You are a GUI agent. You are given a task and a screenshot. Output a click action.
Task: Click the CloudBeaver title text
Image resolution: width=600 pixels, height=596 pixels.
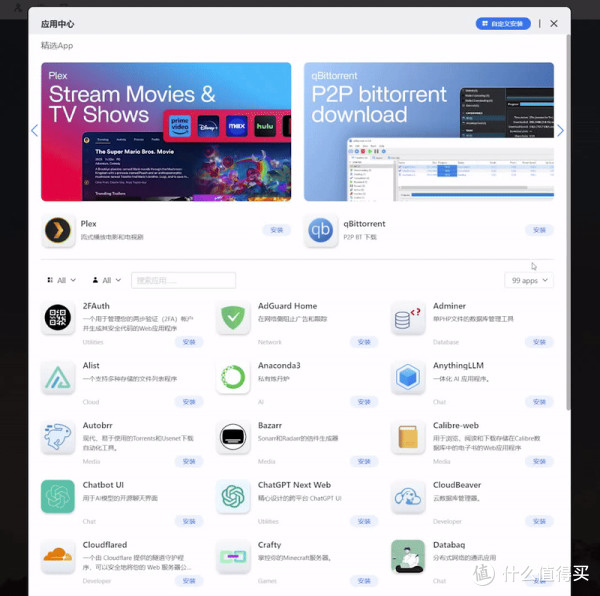457,485
